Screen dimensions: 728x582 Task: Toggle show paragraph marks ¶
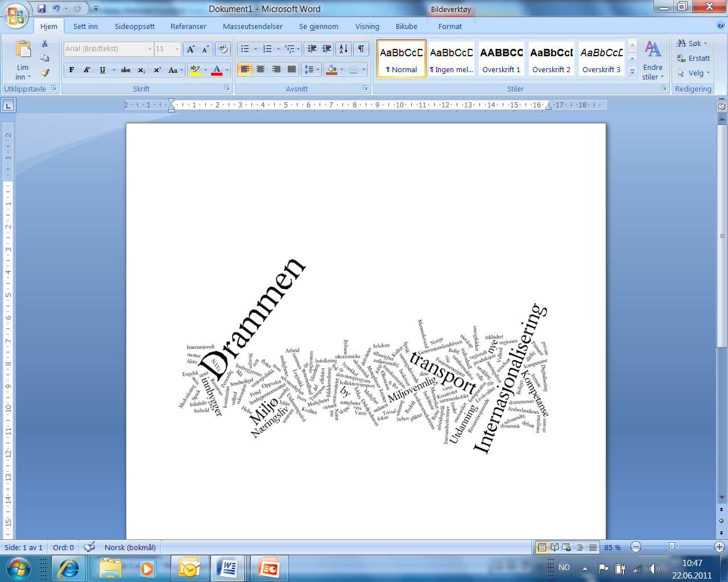pyautogui.click(x=361, y=49)
